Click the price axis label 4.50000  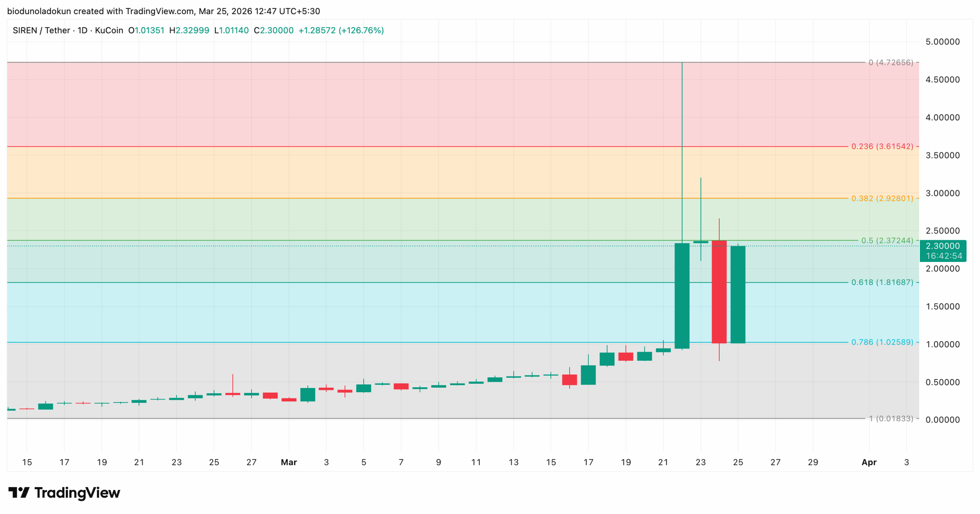(x=942, y=80)
